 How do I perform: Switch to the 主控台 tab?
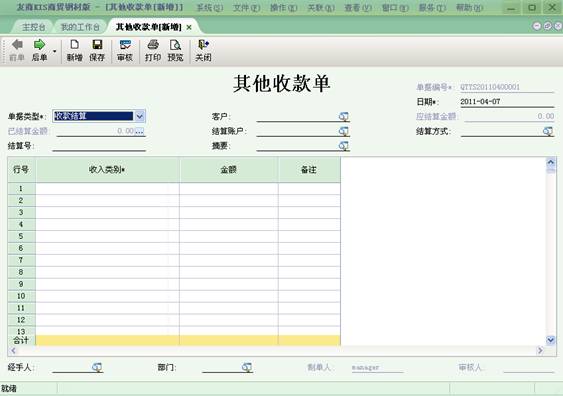tap(34, 27)
